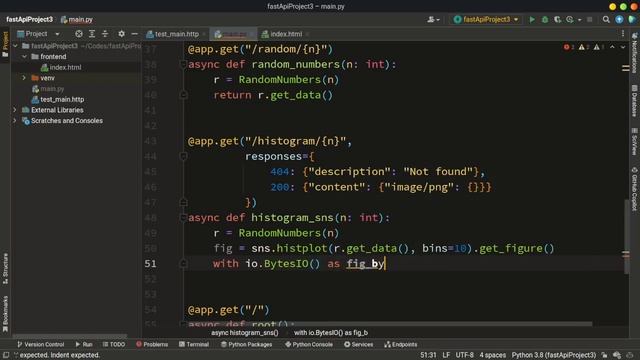Close the index.html editor tab
This screenshot has width=640, height=360.
(x=307, y=34)
